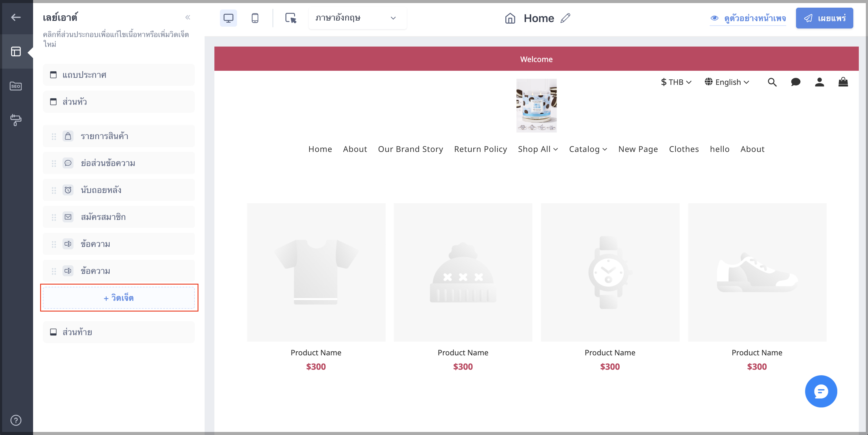The height and width of the screenshot is (435, 868).
Task: Open the English language dropdown in store header
Action: [x=727, y=82]
